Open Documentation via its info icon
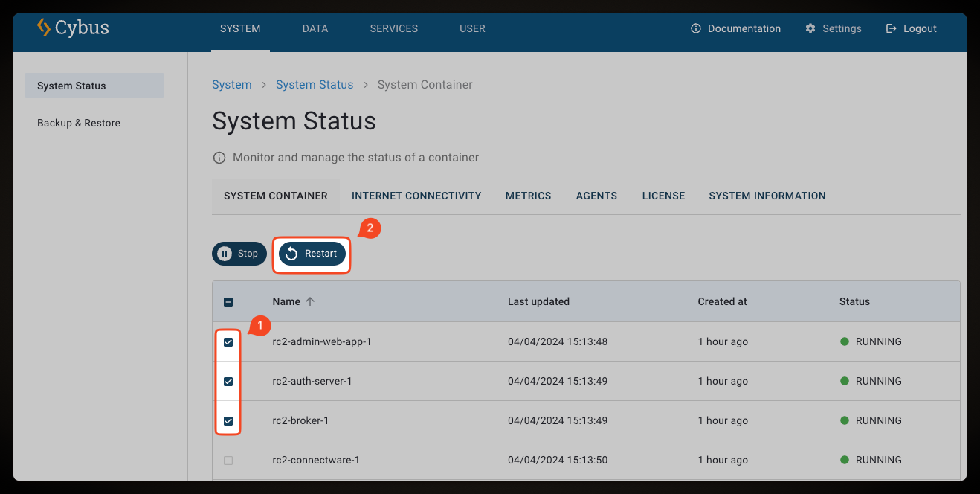The image size is (980, 494). pos(696,29)
